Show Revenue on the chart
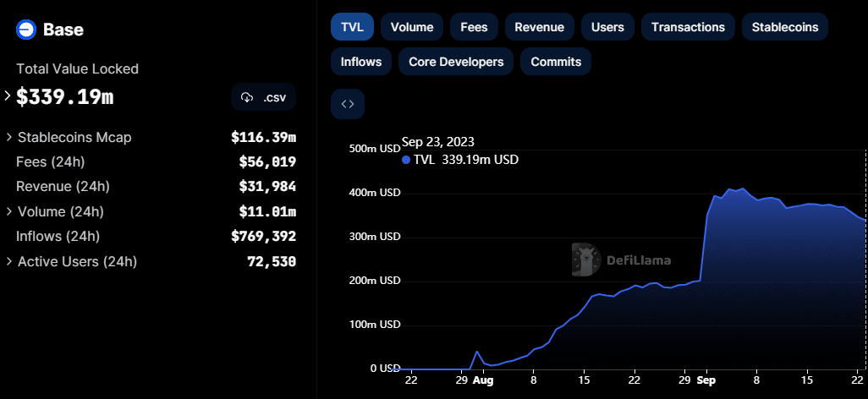This screenshot has height=399, width=868. tap(539, 27)
